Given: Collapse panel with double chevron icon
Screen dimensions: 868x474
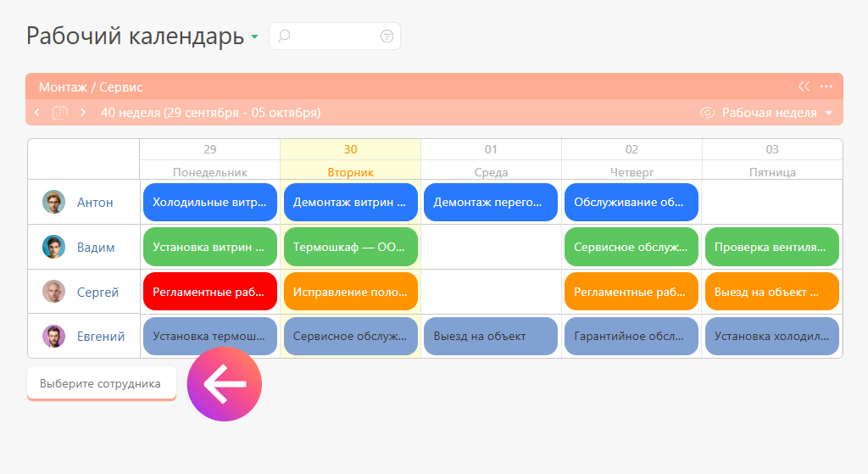Looking at the screenshot, I should [x=804, y=86].
